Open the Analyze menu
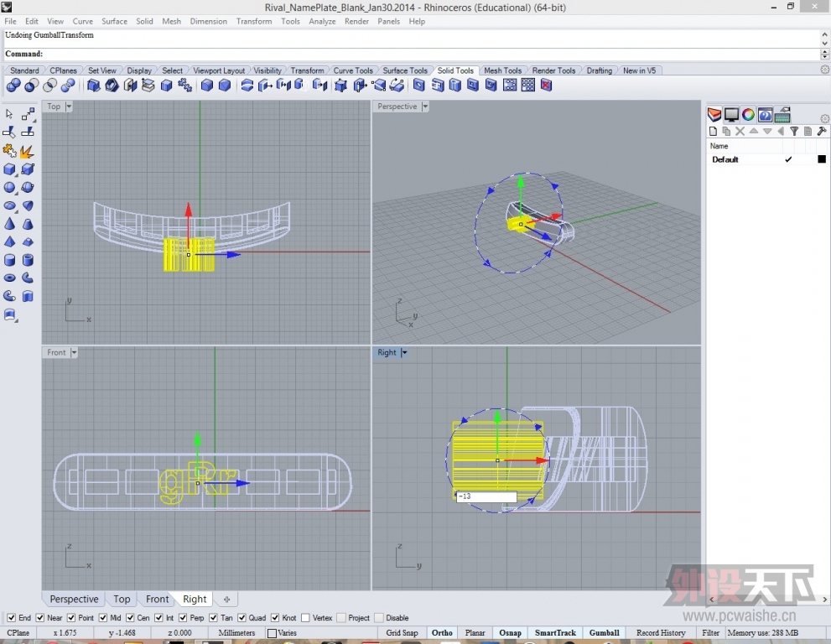 point(322,21)
